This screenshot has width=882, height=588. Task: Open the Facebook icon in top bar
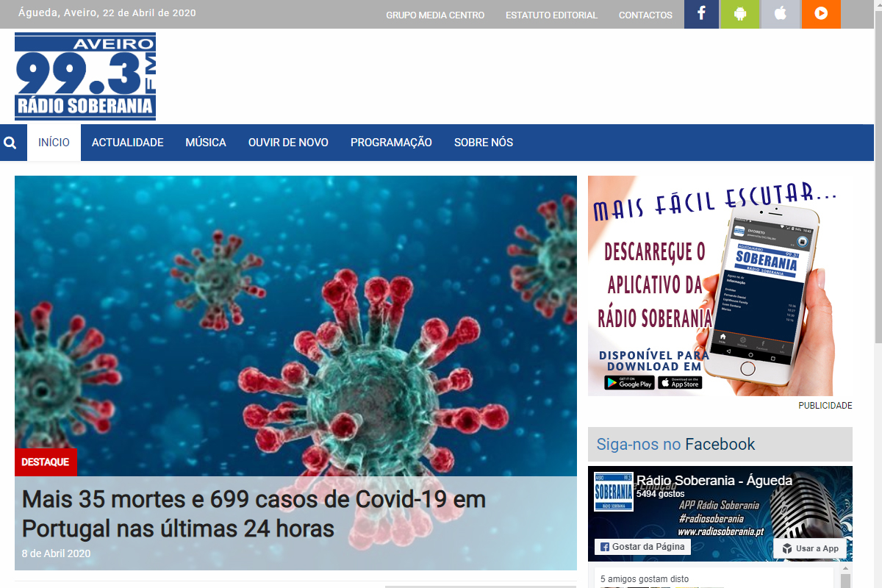(x=701, y=14)
